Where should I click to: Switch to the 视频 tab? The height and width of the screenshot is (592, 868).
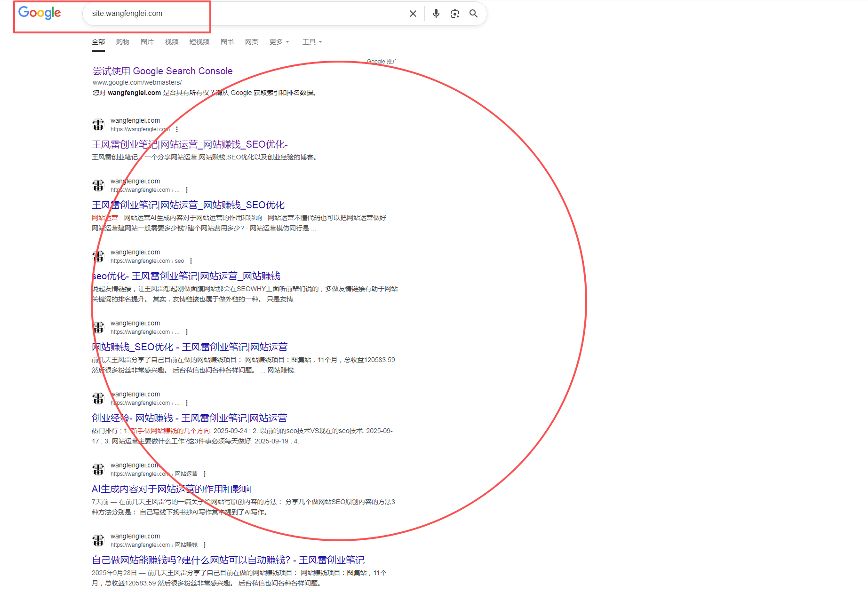[171, 42]
